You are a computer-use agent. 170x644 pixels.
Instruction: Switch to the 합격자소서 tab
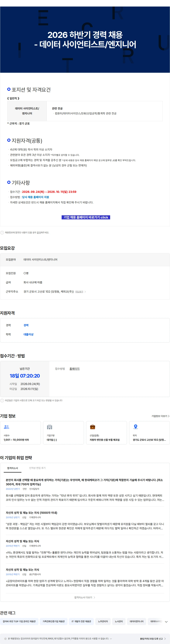tap(13, 468)
